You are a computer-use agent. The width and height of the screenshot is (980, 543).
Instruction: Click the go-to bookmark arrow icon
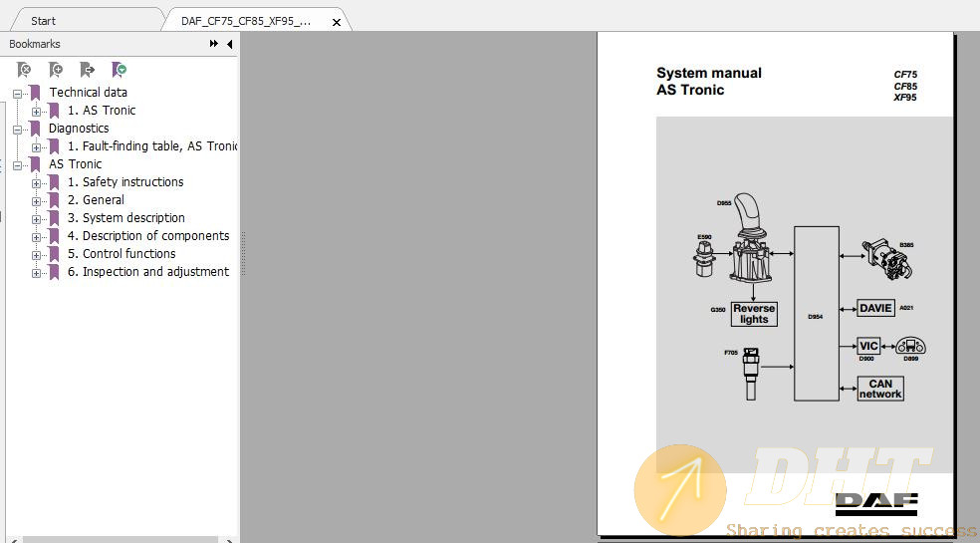click(x=87, y=69)
